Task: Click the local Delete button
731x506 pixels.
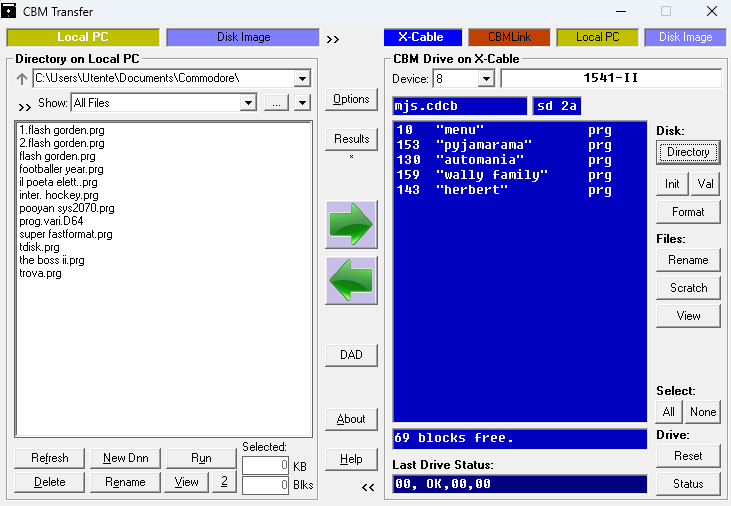Action: click(x=49, y=482)
